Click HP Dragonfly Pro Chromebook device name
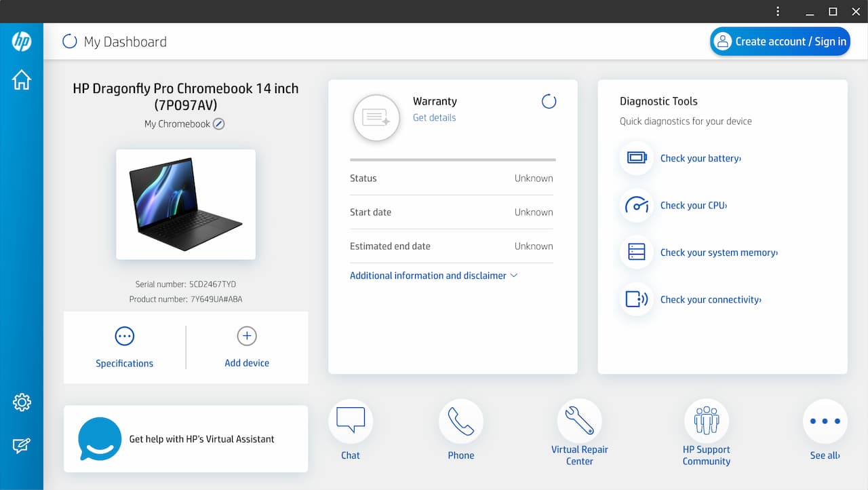Viewport: 868px width, 490px height. [186, 96]
